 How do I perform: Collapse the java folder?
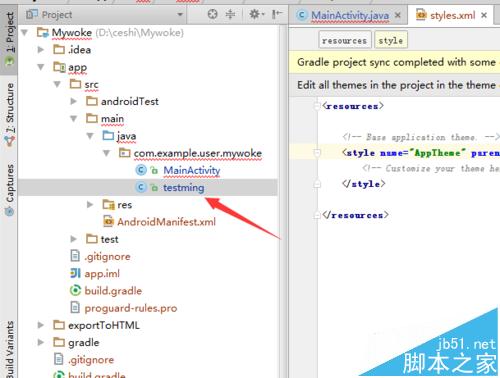click(90, 136)
